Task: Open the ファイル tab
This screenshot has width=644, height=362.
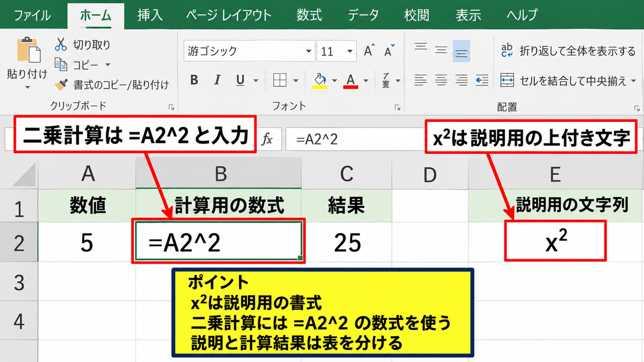Action: pos(32,15)
